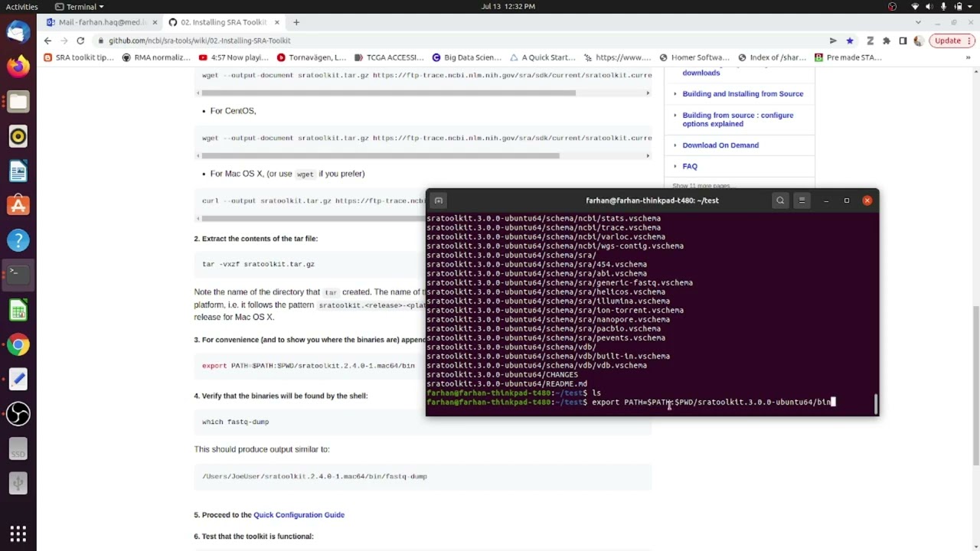The height and width of the screenshot is (551, 980).
Task: Open the Zotero extension icon
Action: [x=870, y=41]
